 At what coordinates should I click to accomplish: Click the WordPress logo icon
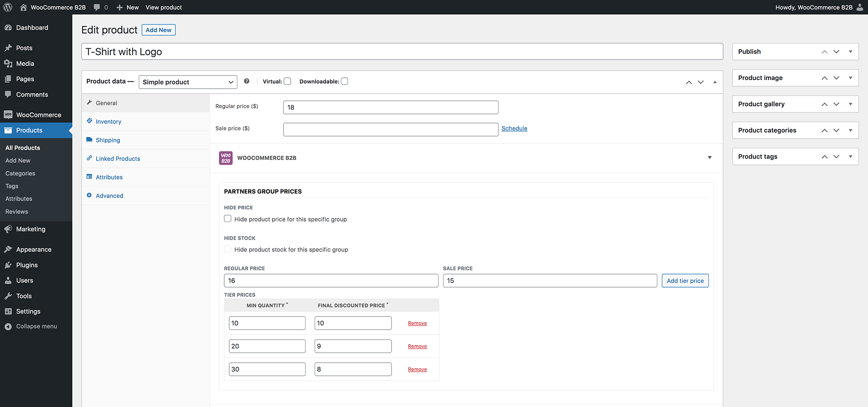pyautogui.click(x=8, y=7)
